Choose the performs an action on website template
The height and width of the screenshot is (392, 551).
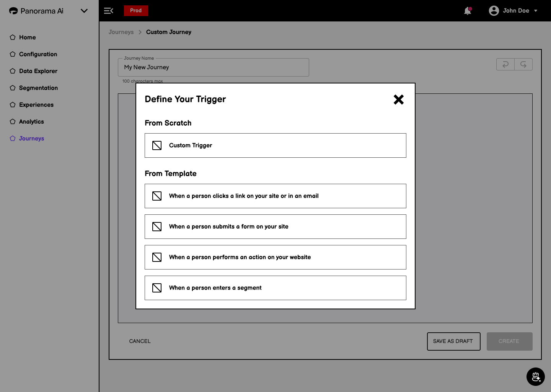[275, 257]
